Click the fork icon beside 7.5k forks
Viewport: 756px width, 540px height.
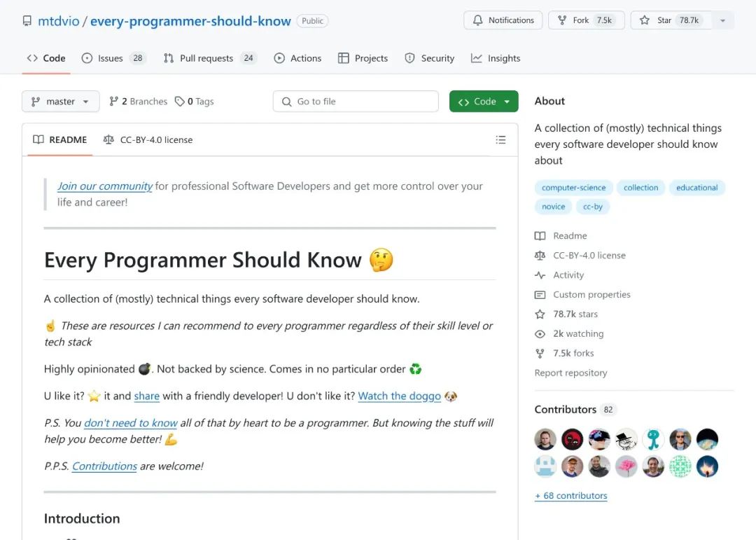coord(540,354)
